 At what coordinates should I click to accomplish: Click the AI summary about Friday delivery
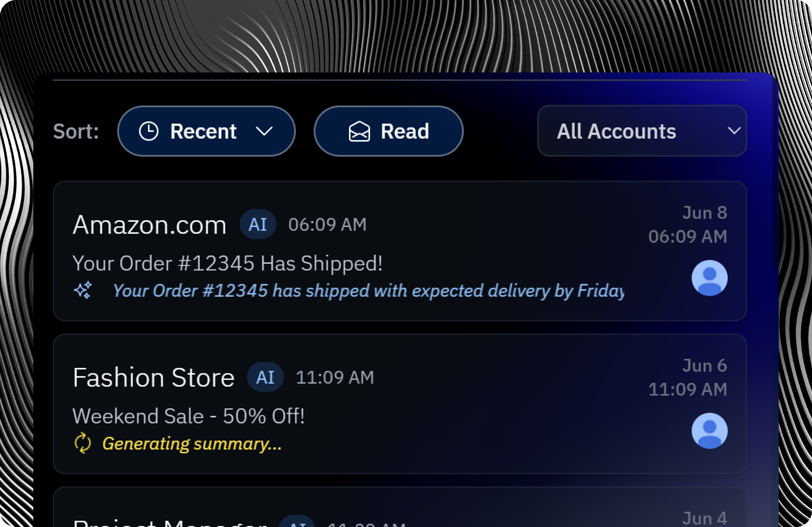[368, 291]
